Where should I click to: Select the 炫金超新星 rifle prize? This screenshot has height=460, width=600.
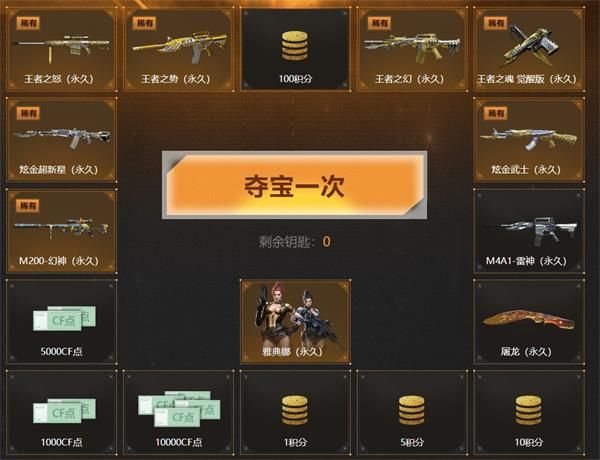[x=61, y=140]
